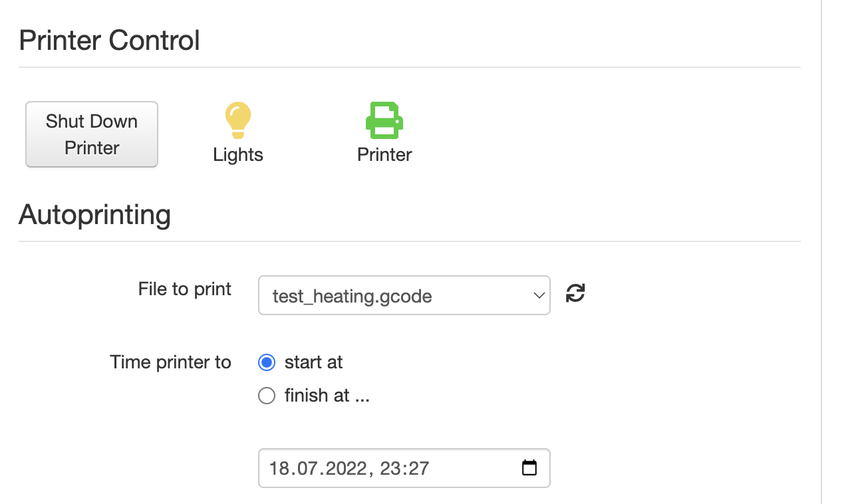Expand the file selection combo box
This screenshot has width=854, height=504.
click(x=404, y=295)
